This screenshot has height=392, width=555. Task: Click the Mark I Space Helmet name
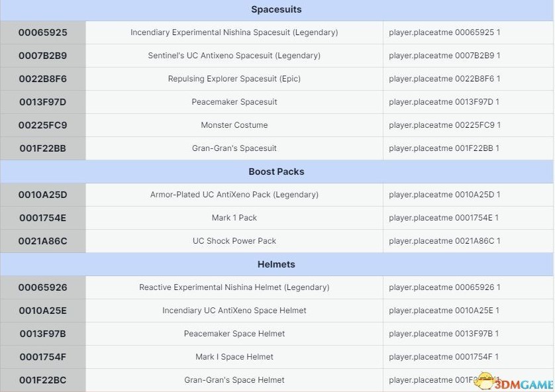coord(234,357)
